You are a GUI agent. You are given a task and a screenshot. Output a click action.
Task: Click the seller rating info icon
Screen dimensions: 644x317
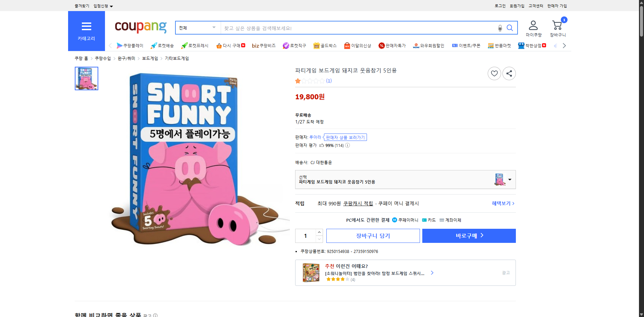coord(347,145)
